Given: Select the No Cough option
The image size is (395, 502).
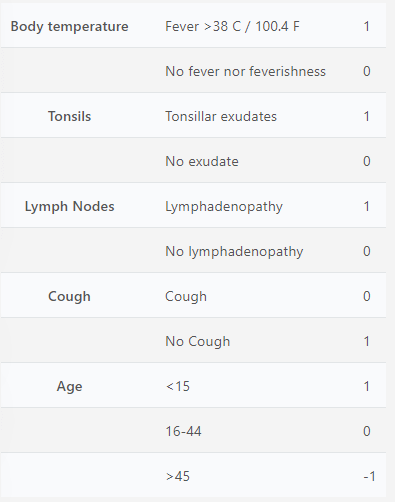Looking at the screenshot, I should [198, 342].
